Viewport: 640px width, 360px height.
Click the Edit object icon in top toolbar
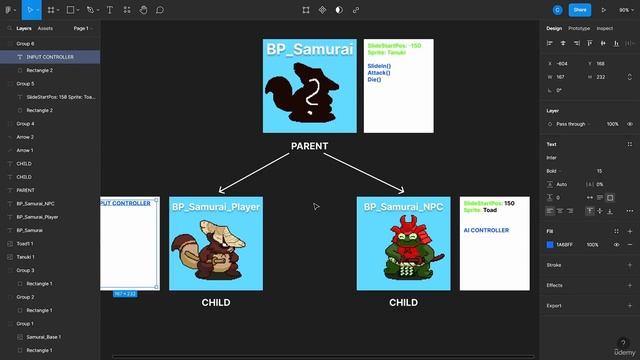(x=306, y=10)
